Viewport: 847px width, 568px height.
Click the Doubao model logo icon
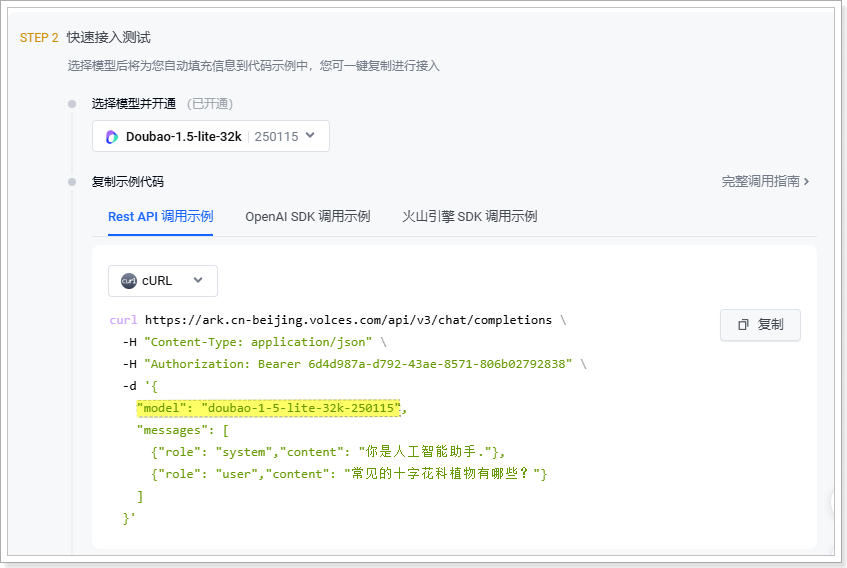click(112, 137)
